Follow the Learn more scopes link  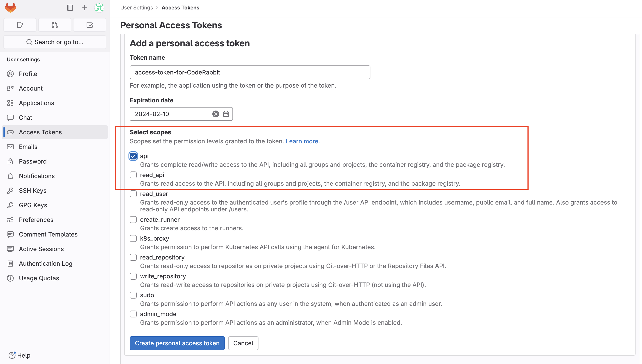[x=303, y=141]
